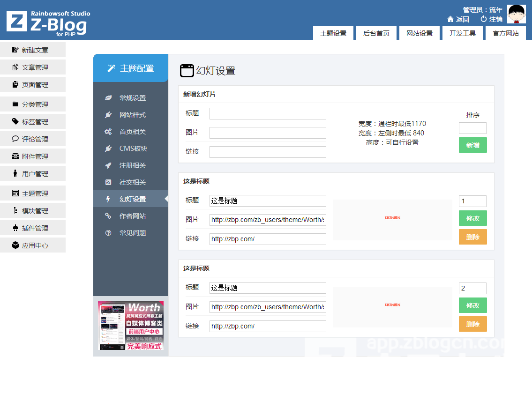Click the 排序 order input box
Image resolution: width=532 pixels, height=409 pixels.
coord(472,128)
